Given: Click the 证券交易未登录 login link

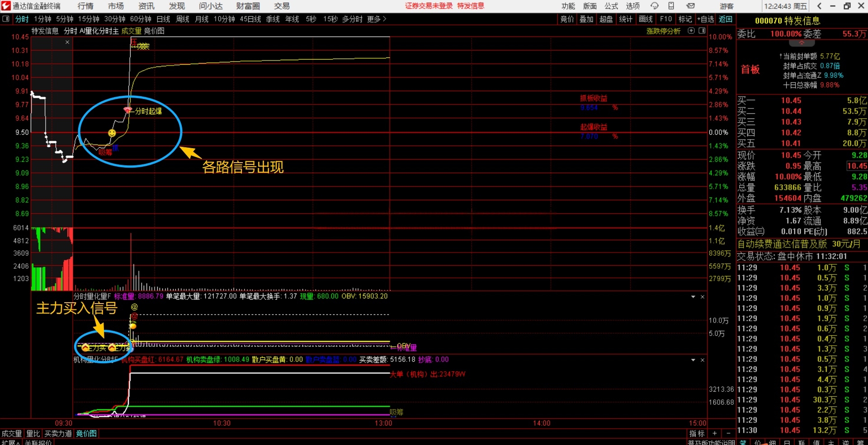Looking at the screenshot, I should [x=429, y=6].
